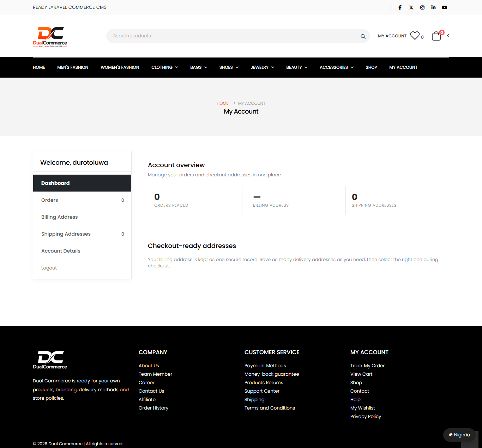
Task: Click the search magnifier icon
Action: pos(363,36)
